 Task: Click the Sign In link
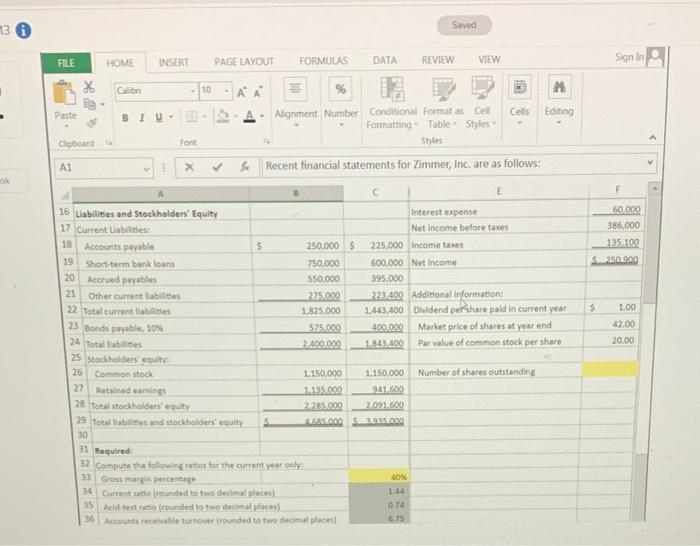629,57
